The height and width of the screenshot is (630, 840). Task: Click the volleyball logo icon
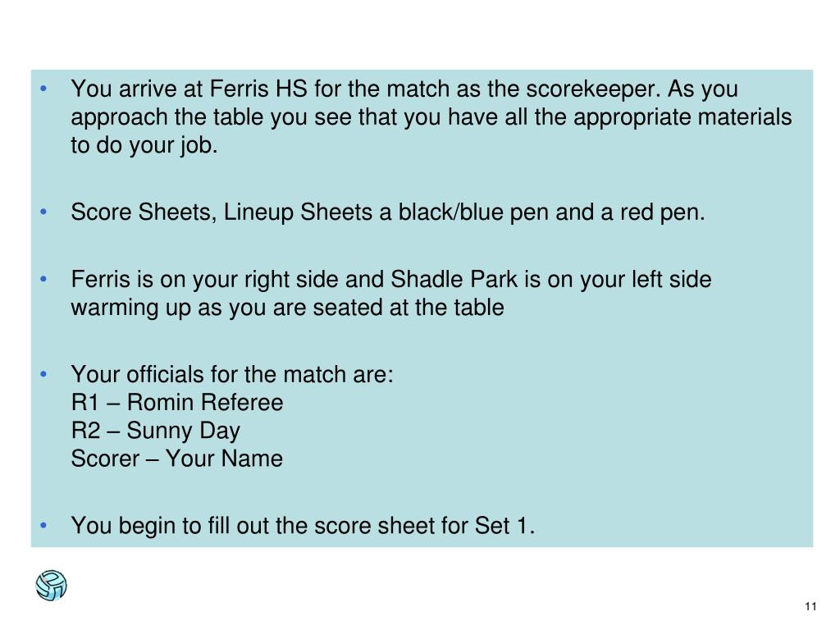pos(51,585)
